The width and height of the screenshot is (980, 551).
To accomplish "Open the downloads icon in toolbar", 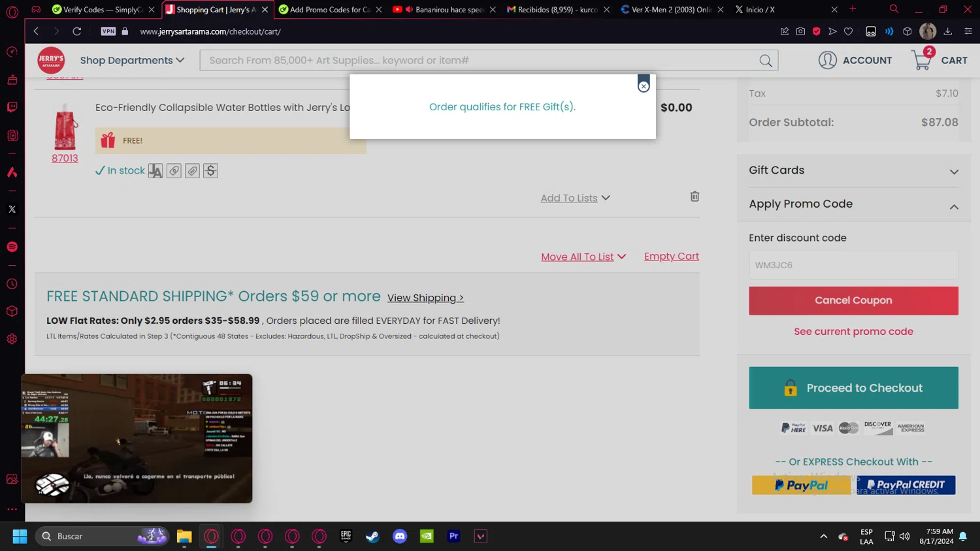I will point(948,31).
